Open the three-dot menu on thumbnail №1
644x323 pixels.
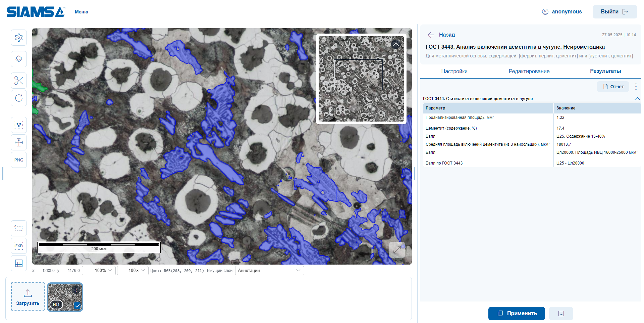(76, 289)
